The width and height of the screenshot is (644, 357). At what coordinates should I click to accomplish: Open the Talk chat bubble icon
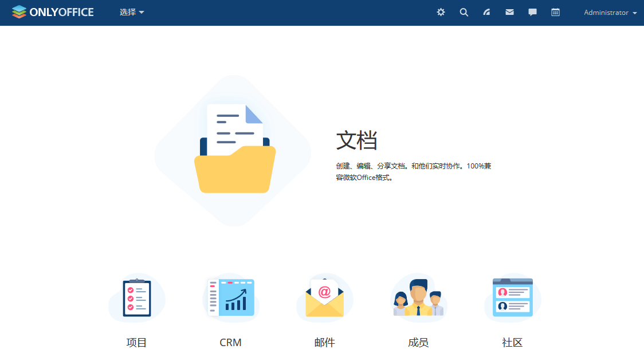532,12
